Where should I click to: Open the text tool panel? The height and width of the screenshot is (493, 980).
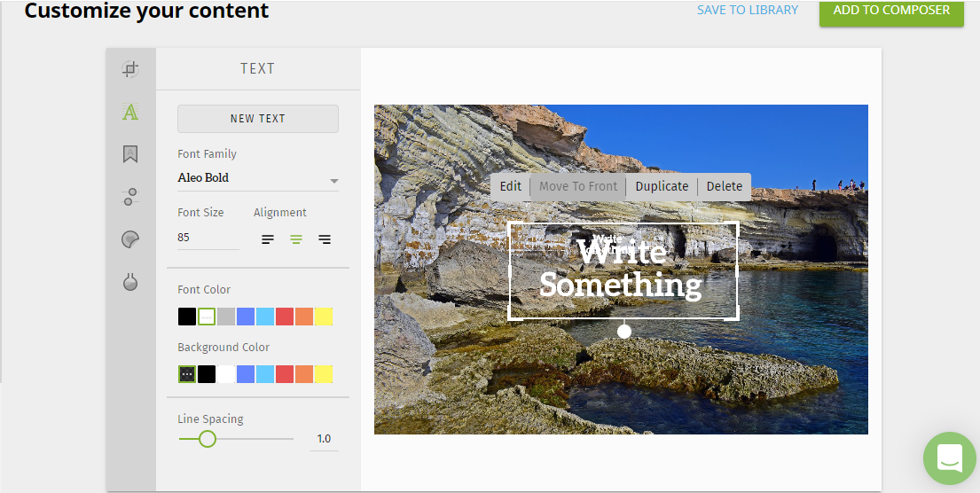click(130, 112)
